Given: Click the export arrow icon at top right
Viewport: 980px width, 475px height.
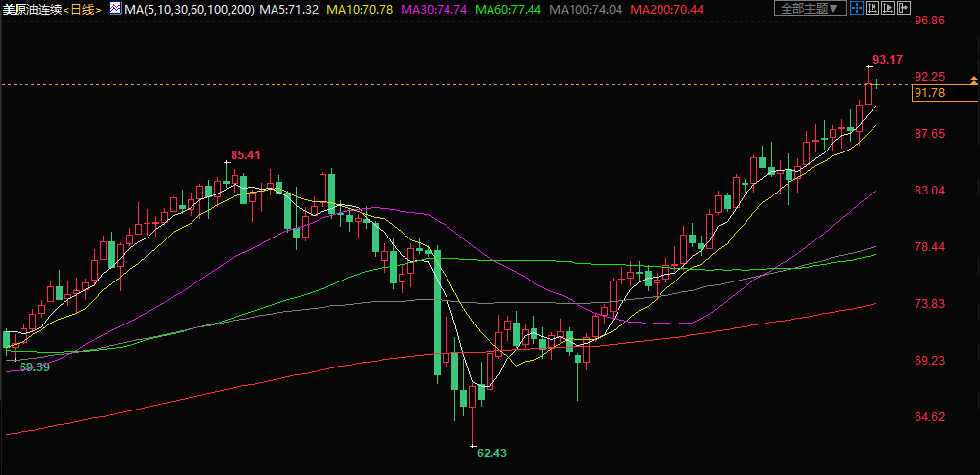Looking at the screenshot, I should 903,9.
